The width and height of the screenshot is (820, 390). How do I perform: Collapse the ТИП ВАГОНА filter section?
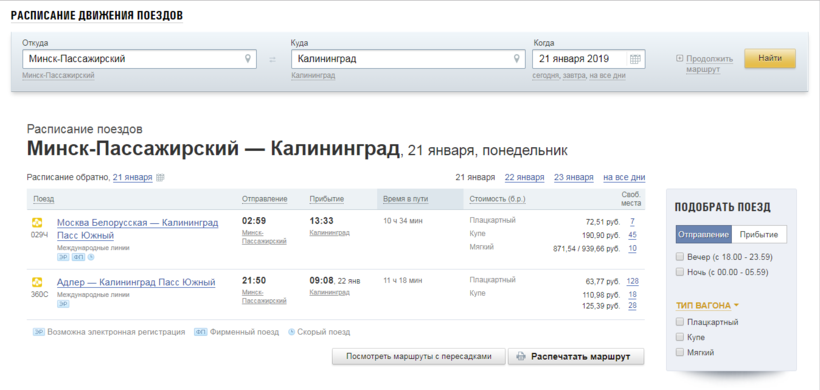tap(707, 305)
